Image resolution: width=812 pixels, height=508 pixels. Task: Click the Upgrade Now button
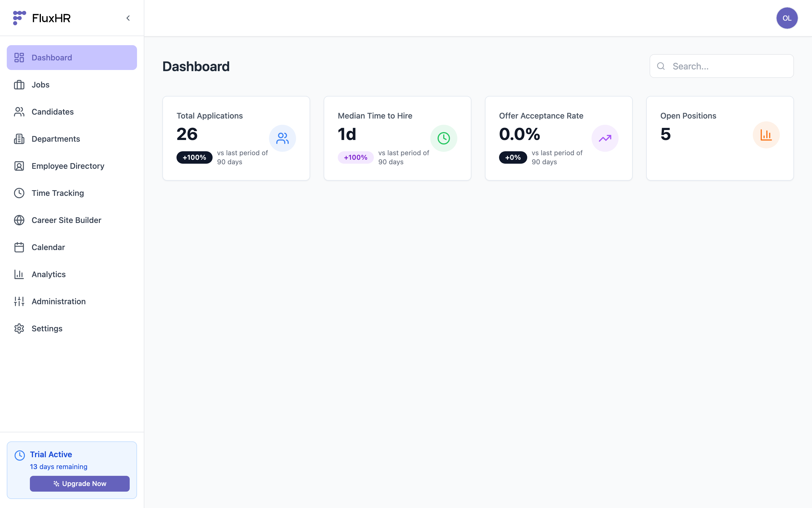click(80, 483)
